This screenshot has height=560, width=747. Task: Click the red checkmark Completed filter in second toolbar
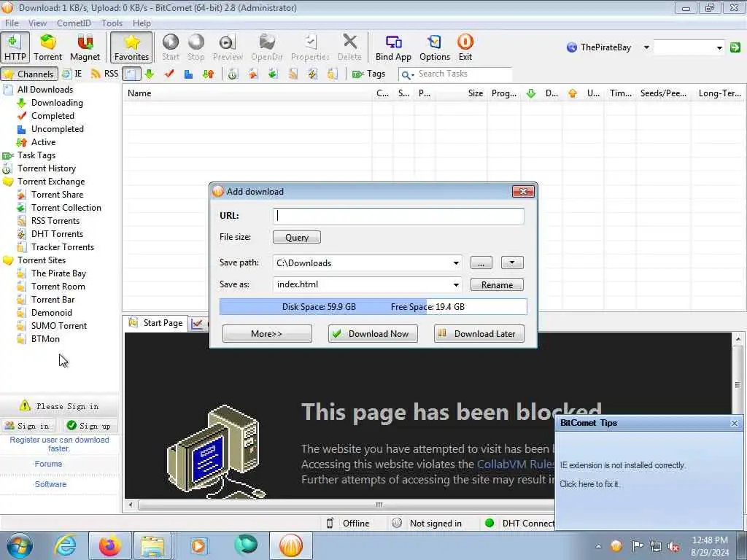(x=169, y=74)
